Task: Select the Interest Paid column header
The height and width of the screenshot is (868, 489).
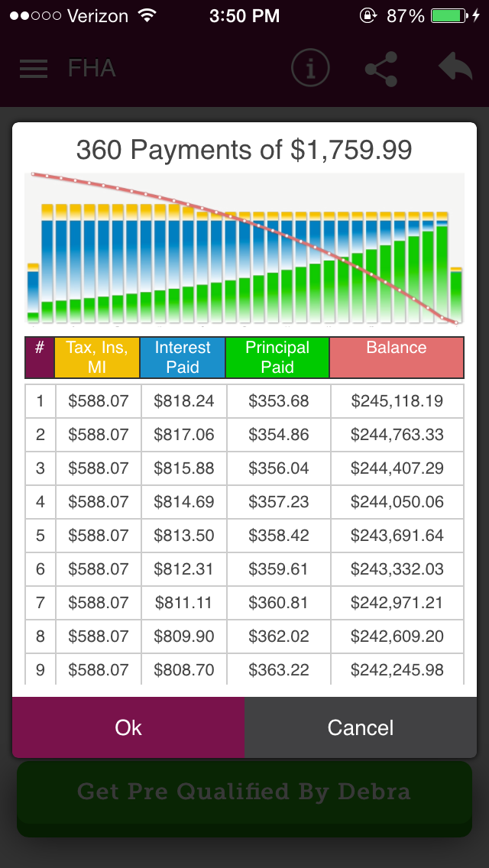Action: tap(183, 357)
